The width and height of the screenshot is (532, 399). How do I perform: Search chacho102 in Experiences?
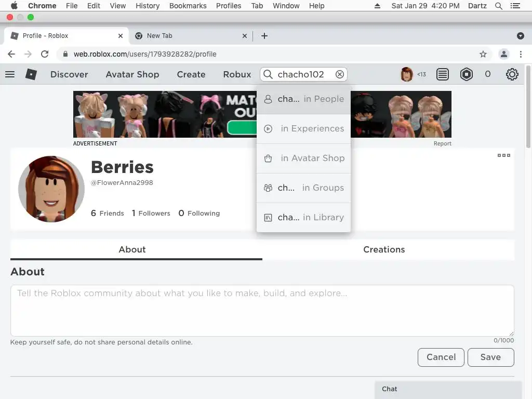(303, 129)
